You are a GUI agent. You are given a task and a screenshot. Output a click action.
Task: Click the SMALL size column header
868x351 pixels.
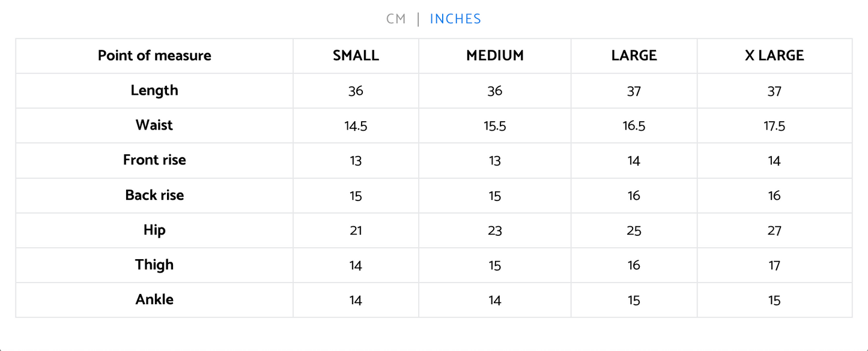pyautogui.click(x=356, y=56)
